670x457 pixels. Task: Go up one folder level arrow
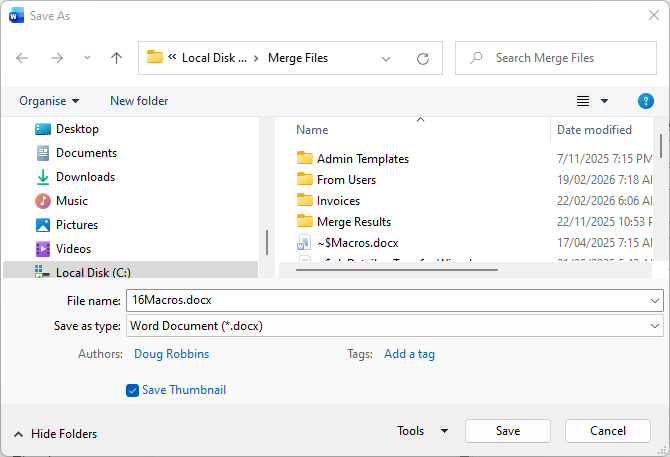click(116, 58)
